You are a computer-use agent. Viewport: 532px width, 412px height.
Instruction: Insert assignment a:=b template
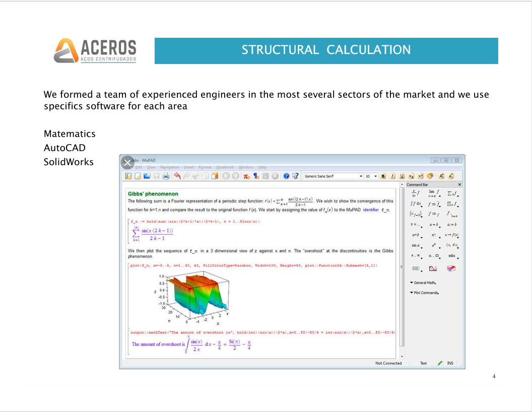point(451,225)
